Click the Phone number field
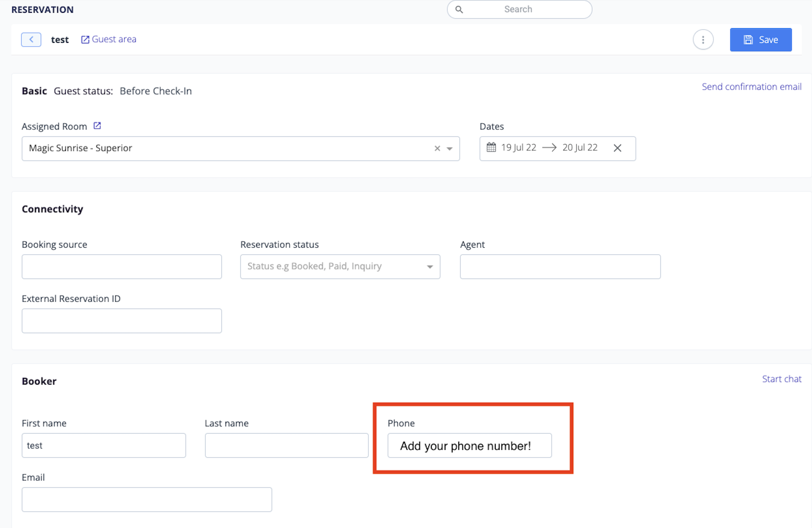812x528 pixels. [470, 445]
